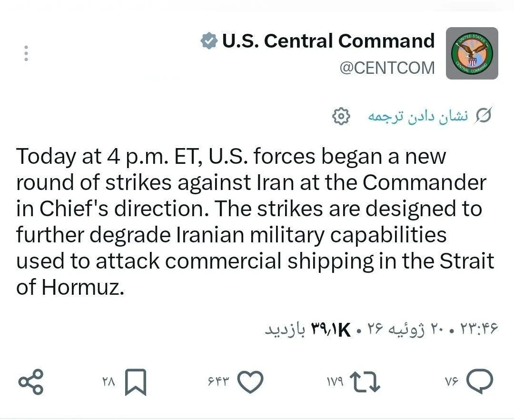Reply using the speech bubble icon
Viewport: 514px width, 420px height.
(x=480, y=381)
